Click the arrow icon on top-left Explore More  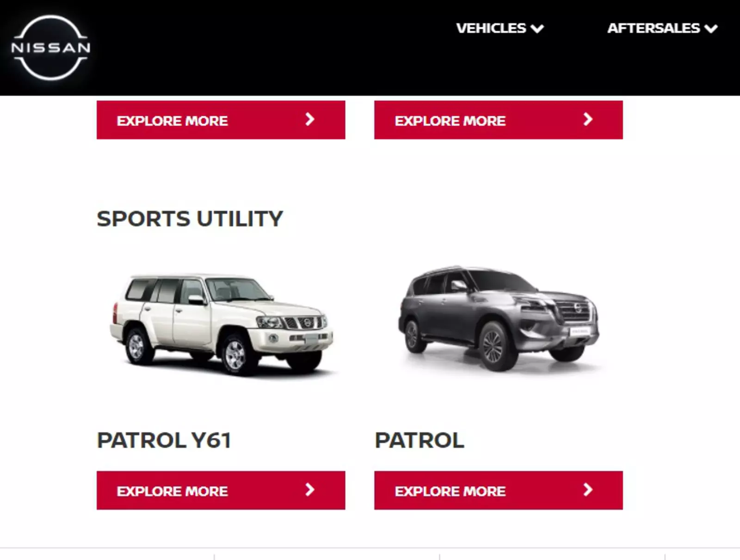310,119
